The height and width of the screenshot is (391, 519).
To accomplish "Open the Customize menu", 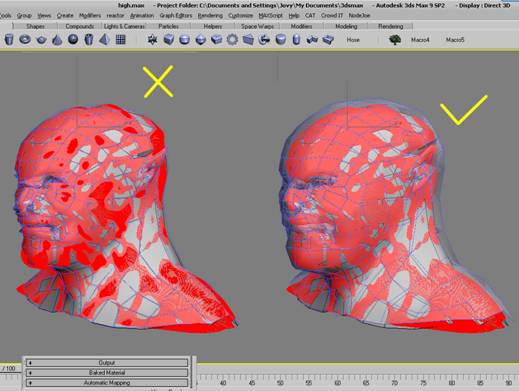I will point(241,16).
